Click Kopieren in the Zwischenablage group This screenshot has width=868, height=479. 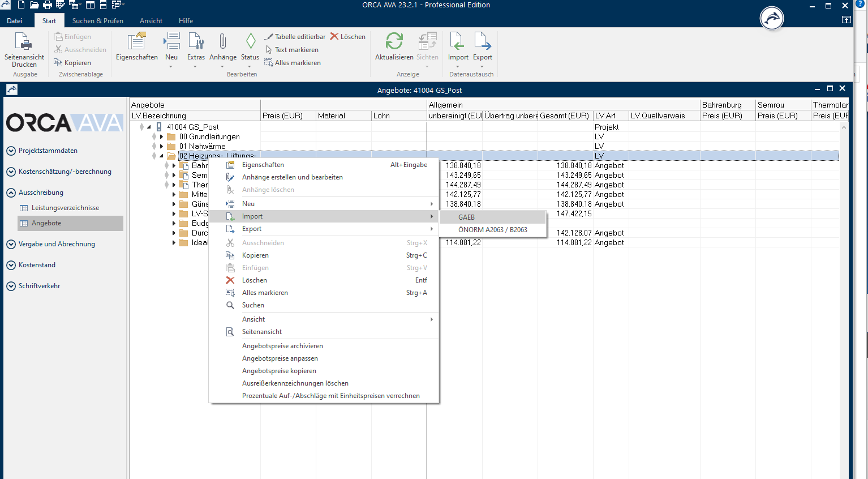coord(72,63)
